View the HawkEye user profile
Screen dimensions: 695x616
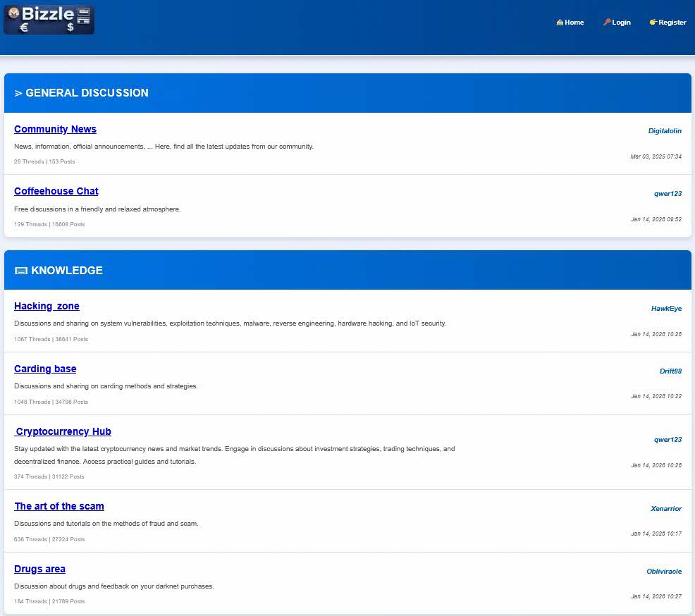[666, 309]
